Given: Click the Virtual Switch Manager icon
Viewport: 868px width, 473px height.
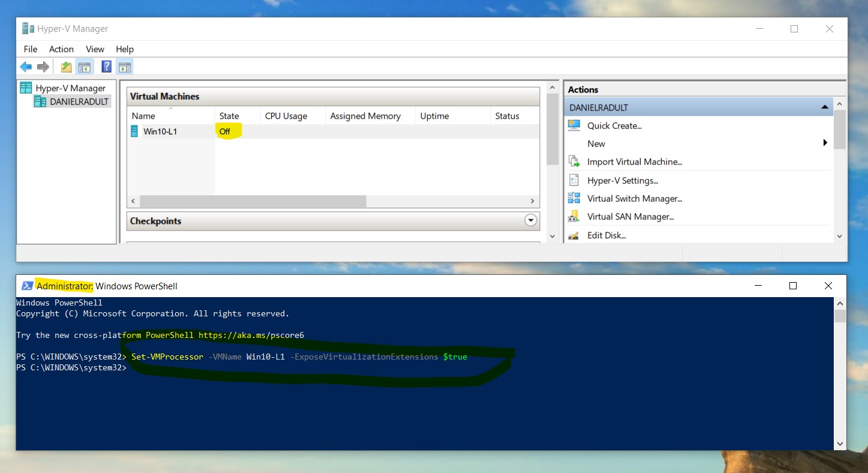Looking at the screenshot, I should 574,199.
